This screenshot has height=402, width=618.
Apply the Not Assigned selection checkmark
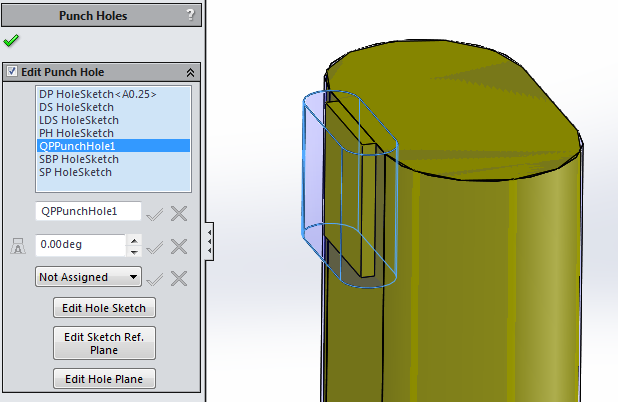tap(154, 278)
